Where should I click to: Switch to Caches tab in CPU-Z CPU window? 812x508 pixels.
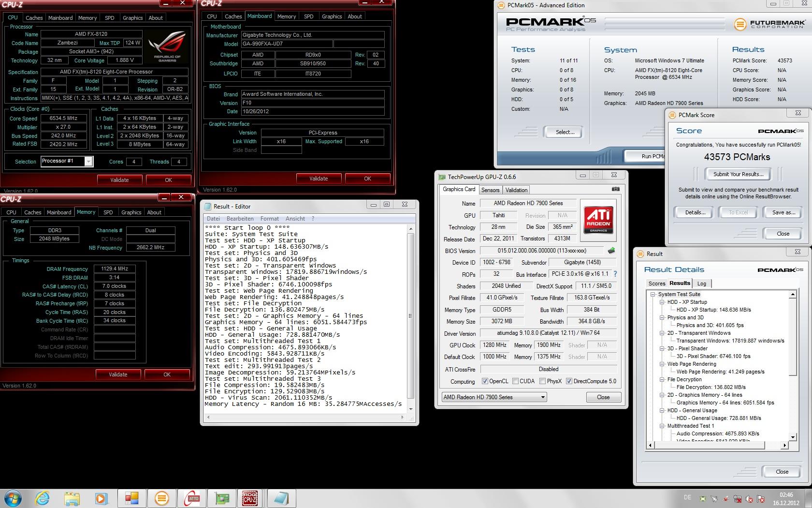[34, 17]
